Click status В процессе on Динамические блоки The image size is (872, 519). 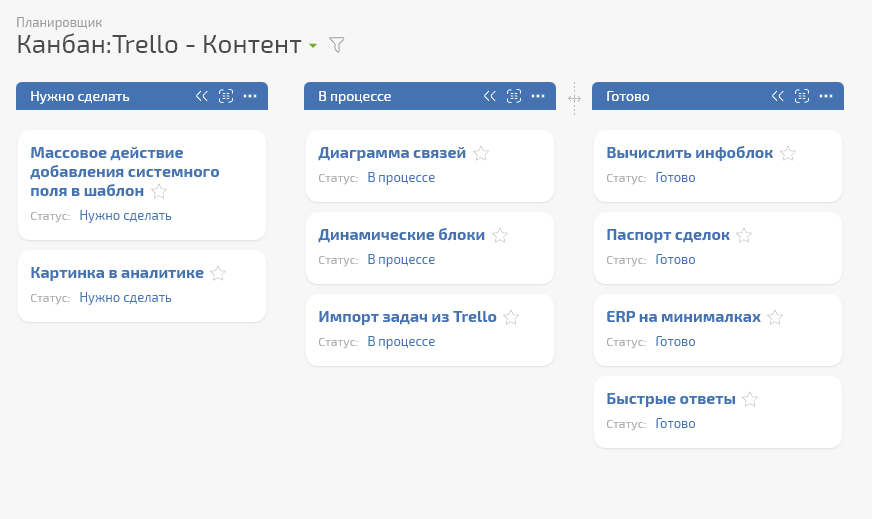(x=401, y=259)
